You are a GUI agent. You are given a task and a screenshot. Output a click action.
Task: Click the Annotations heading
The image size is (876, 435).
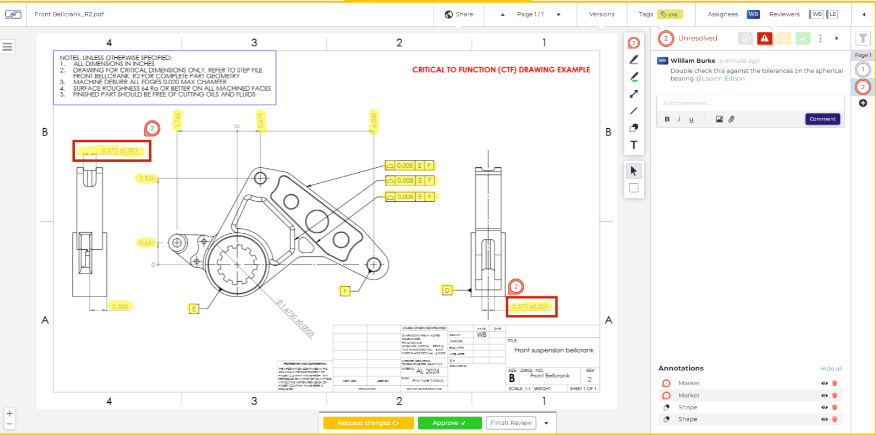[681, 369]
